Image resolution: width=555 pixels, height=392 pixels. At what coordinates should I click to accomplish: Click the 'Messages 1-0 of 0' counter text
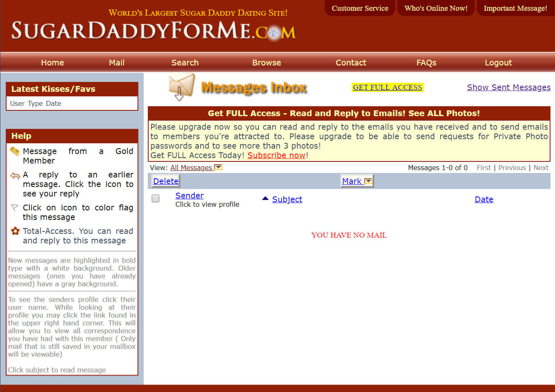coord(438,168)
